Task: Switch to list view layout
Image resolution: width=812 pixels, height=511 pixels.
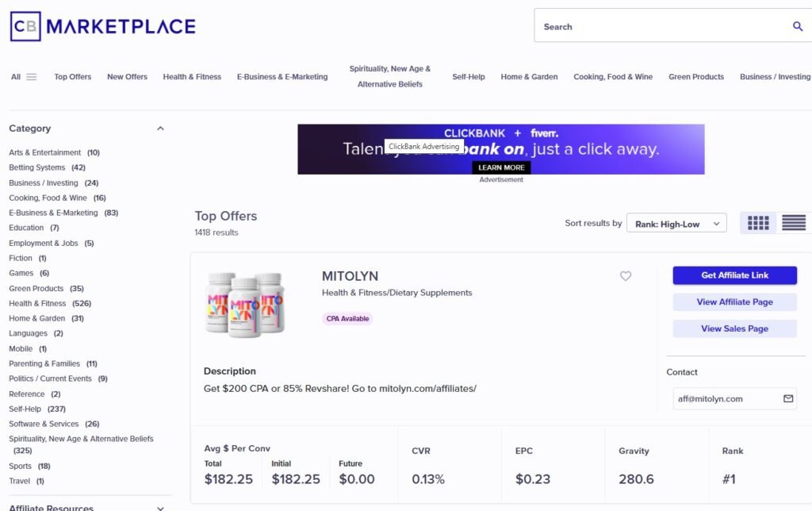Action: click(793, 223)
